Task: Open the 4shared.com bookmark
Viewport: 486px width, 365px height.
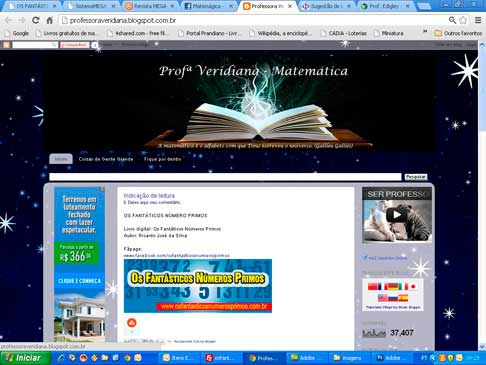Action: tap(137, 33)
